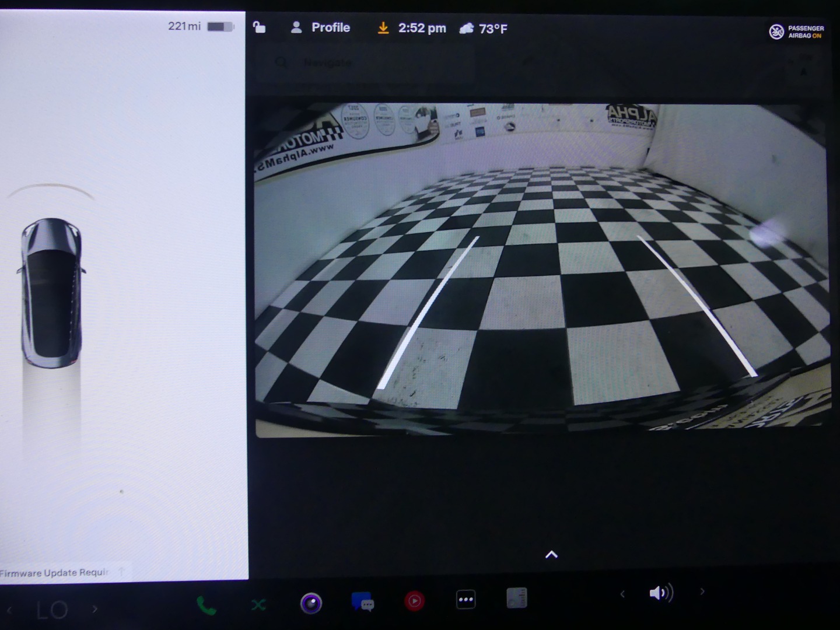This screenshot has width=840, height=630.
Task: Open the gray app at dock's end
Action: click(x=517, y=598)
